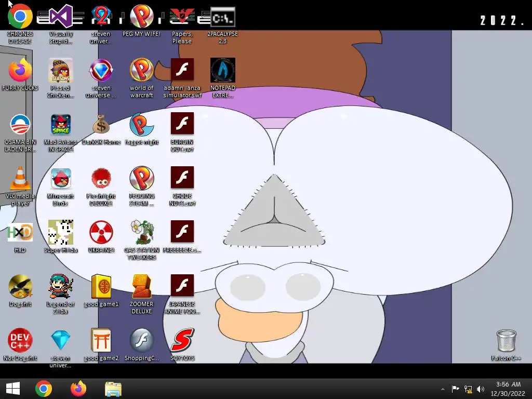Launch the Papers, Please desktop icon

coord(182,16)
